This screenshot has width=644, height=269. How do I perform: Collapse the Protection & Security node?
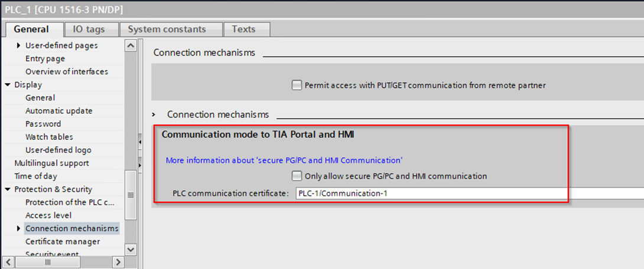[8, 189]
